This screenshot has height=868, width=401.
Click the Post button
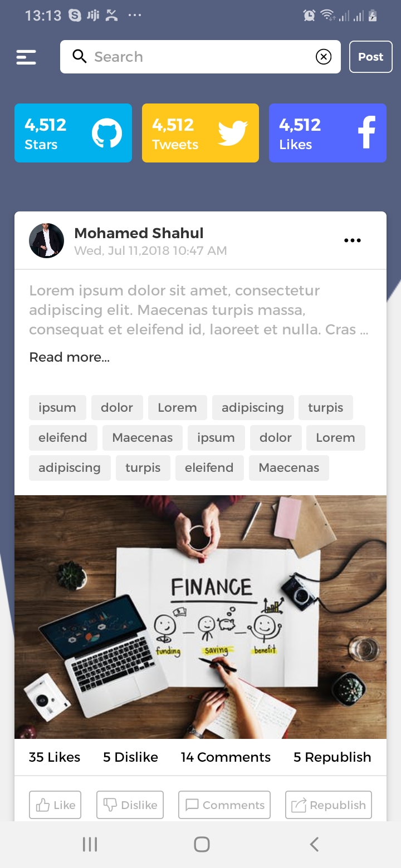(x=371, y=57)
